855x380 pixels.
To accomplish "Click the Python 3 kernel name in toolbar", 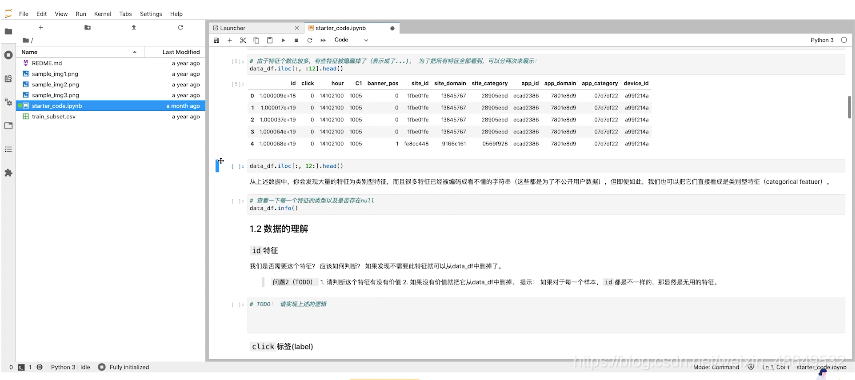I will (822, 40).
